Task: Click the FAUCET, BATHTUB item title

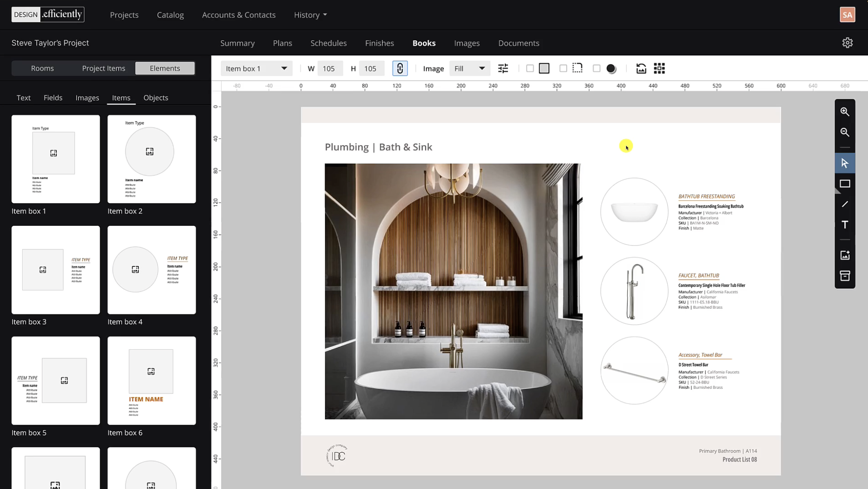Action: click(x=698, y=276)
